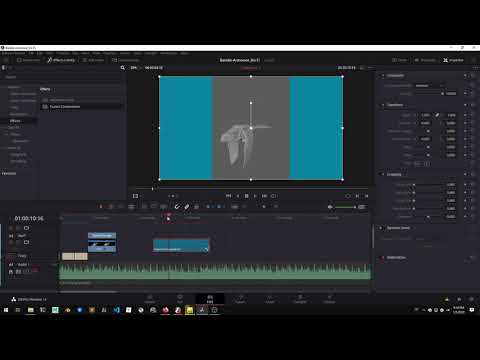Viewport: 480px width, 360px height.
Task: Open the Project Manager home icon
Action: tap(459, 299)
